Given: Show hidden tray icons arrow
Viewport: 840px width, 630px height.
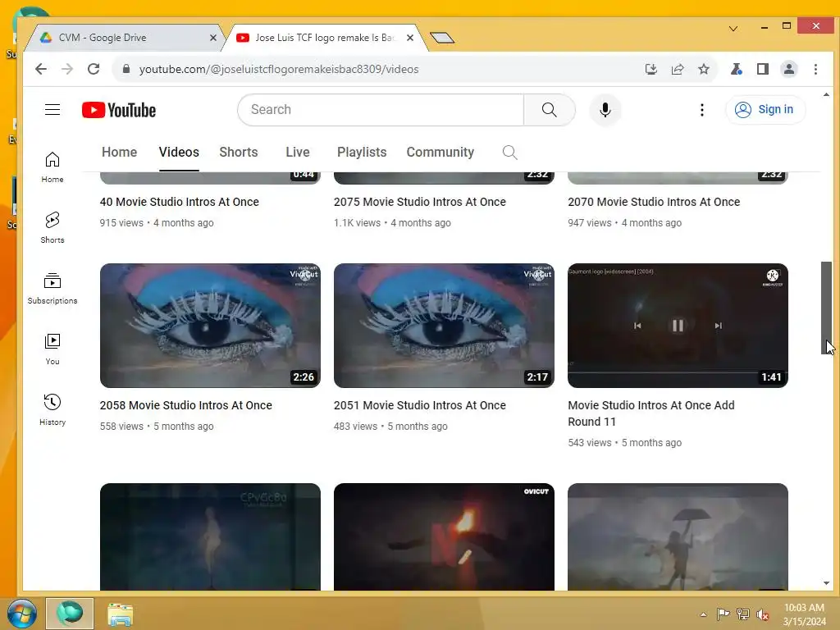Looking at the screenshot, I should (x=703, y=614).
